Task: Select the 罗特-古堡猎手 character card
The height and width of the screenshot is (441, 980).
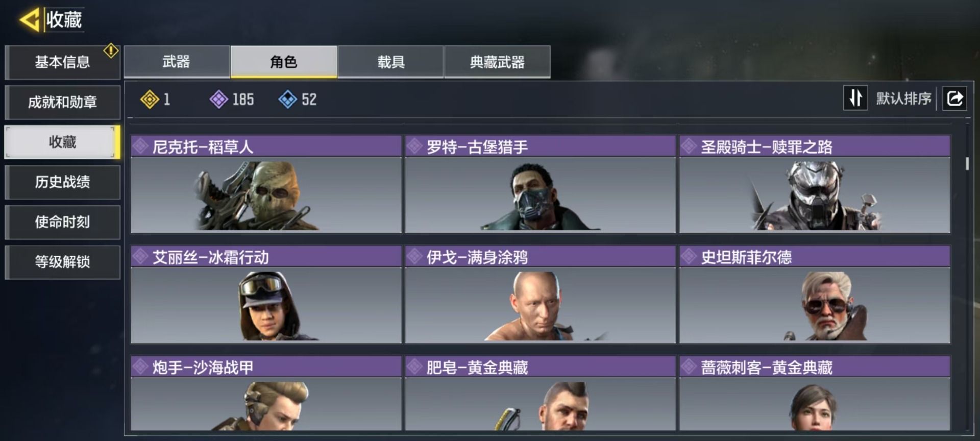Action: point(540,184)
